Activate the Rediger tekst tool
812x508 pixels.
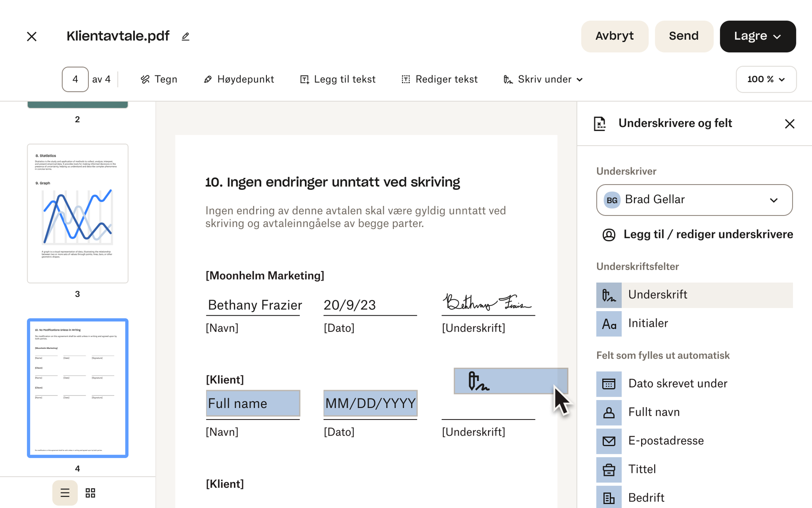[x=439, y=79]
